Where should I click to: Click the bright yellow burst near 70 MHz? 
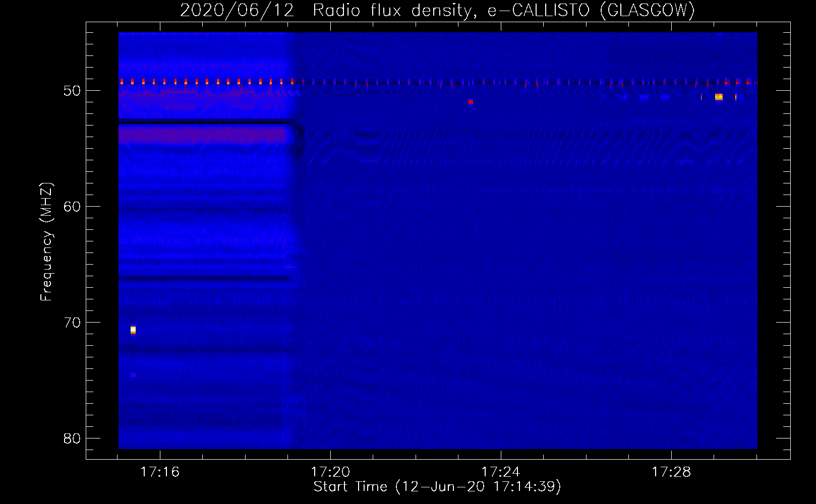(133, 330)
